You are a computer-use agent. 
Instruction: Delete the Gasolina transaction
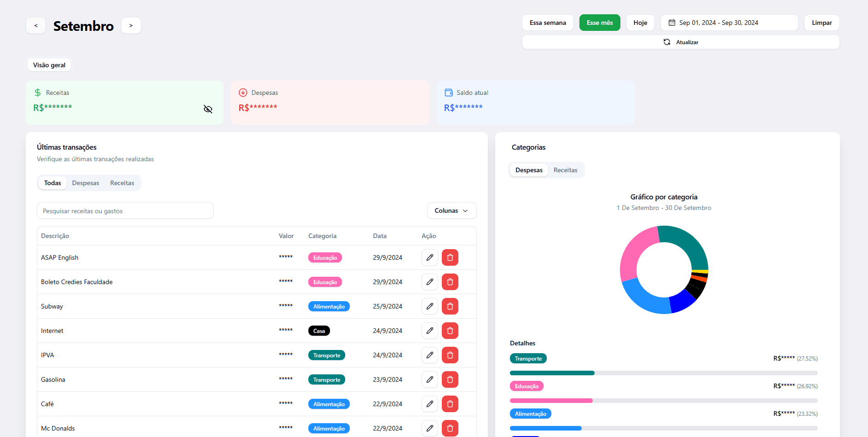coord(450,379)
